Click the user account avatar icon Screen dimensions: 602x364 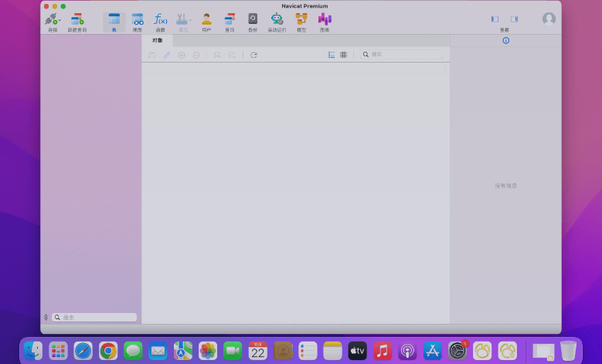[x=549, y=19]
